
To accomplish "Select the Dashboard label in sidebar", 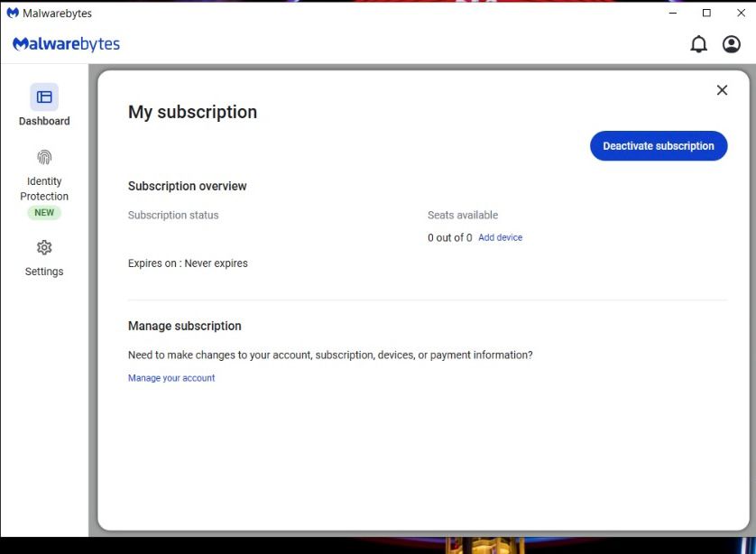I will coord(44,121).
